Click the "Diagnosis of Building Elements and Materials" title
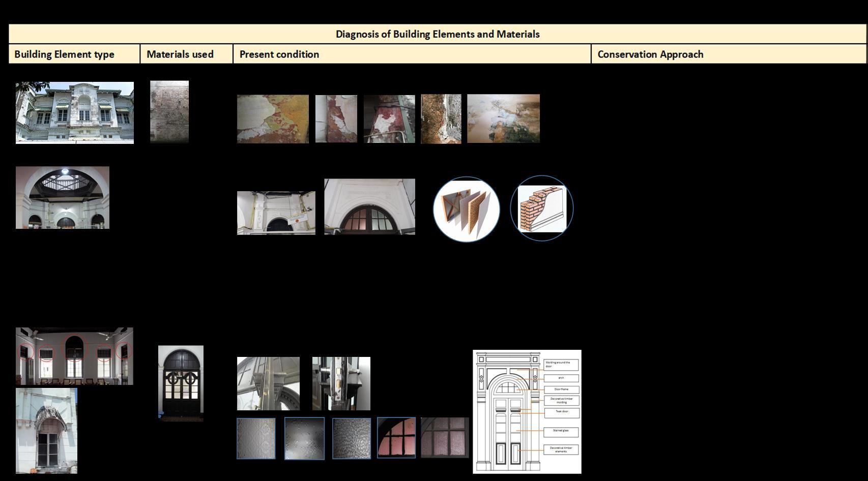 [x=438, y=34]
